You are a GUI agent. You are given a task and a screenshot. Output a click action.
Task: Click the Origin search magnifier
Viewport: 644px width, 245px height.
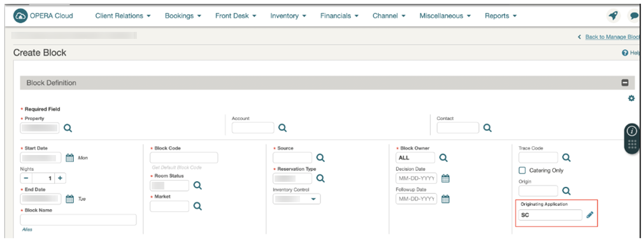click(566, 191)
